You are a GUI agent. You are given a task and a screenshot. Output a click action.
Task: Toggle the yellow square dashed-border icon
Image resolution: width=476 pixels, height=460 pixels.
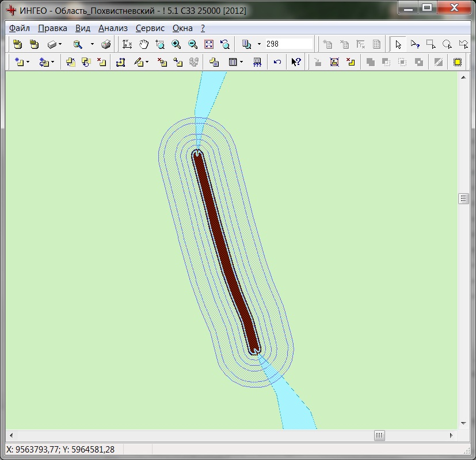[457, 62]
